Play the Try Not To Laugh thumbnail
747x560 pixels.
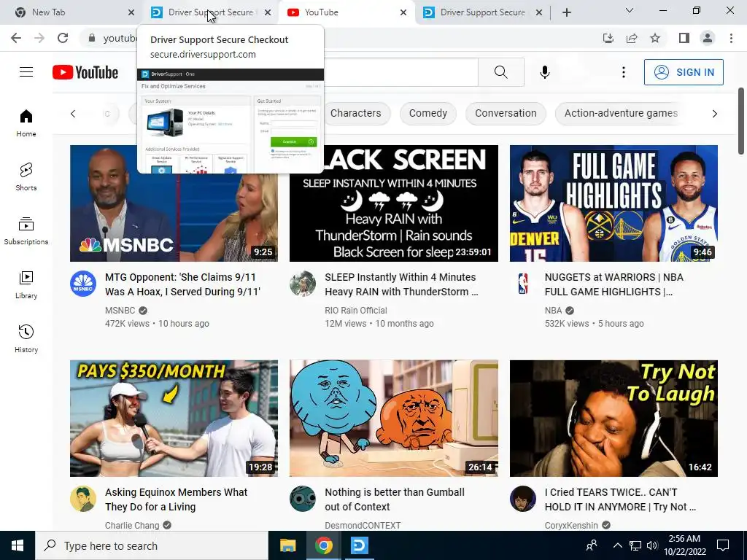pos(614,418)
